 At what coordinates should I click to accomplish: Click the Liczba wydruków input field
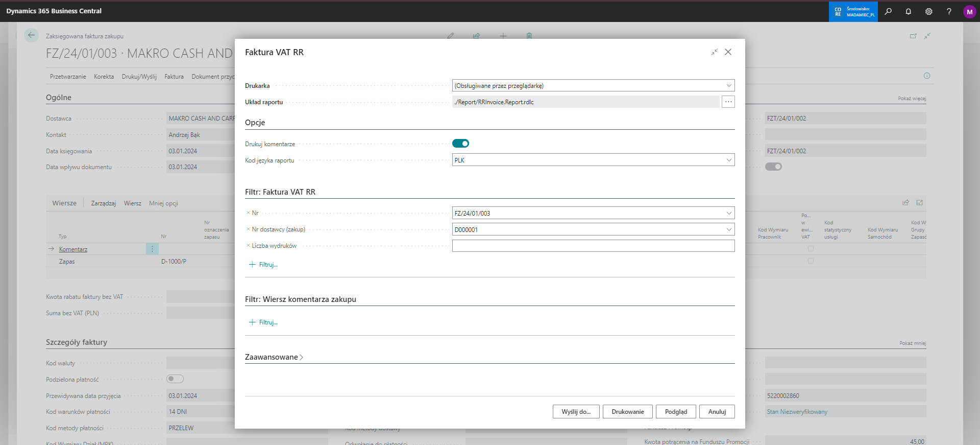point(593,246)
